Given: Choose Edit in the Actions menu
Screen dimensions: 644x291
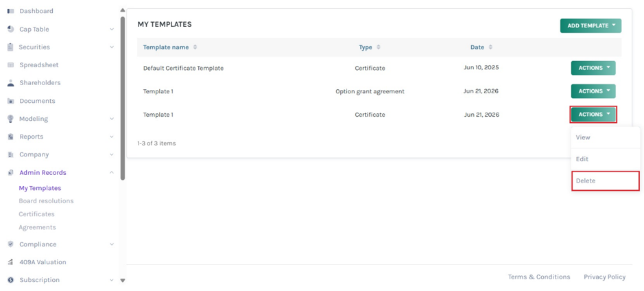Looking at the screenshot, I should (606, 159).
